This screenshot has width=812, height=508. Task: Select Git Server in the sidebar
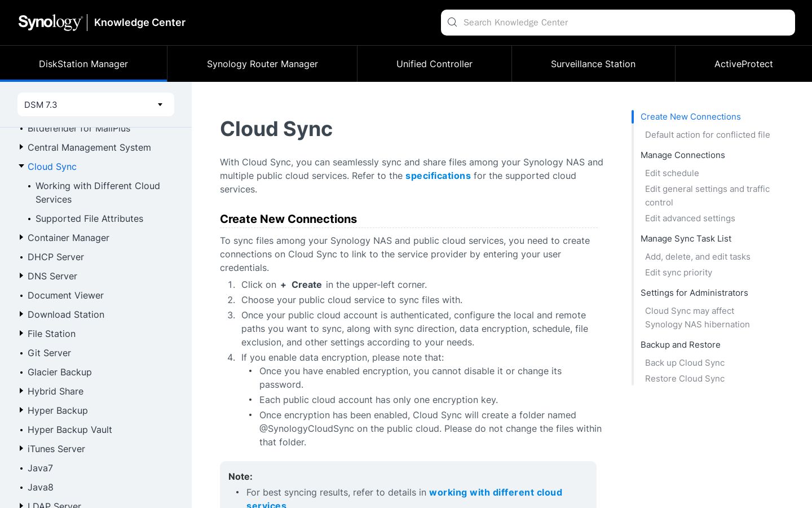[49, 353]
